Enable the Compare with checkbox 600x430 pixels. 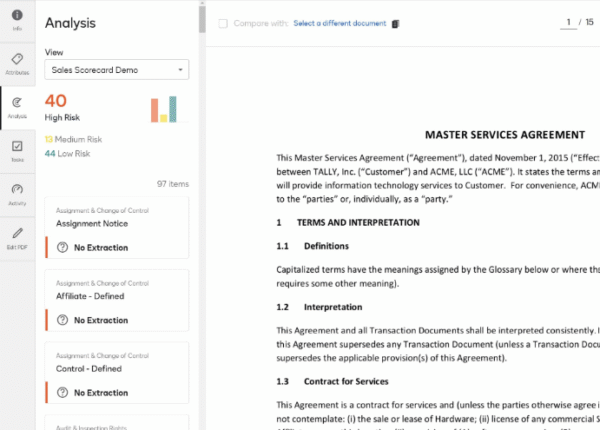click(223, 23)
